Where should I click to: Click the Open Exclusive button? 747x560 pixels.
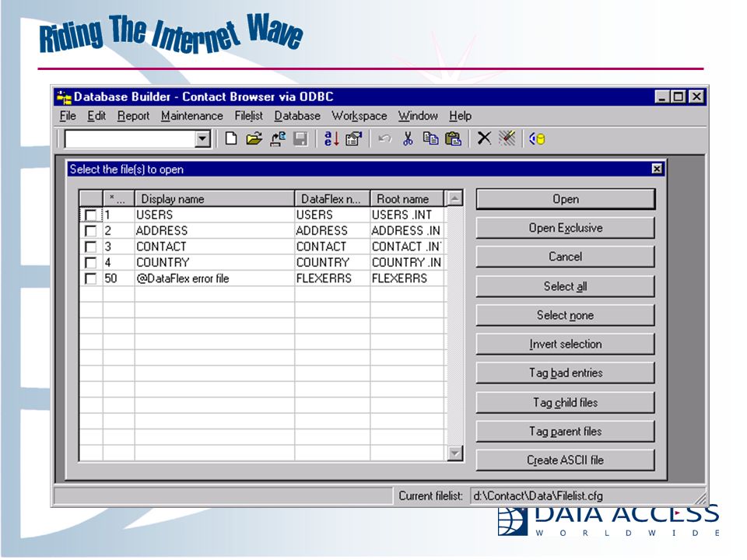click(566, 228)
